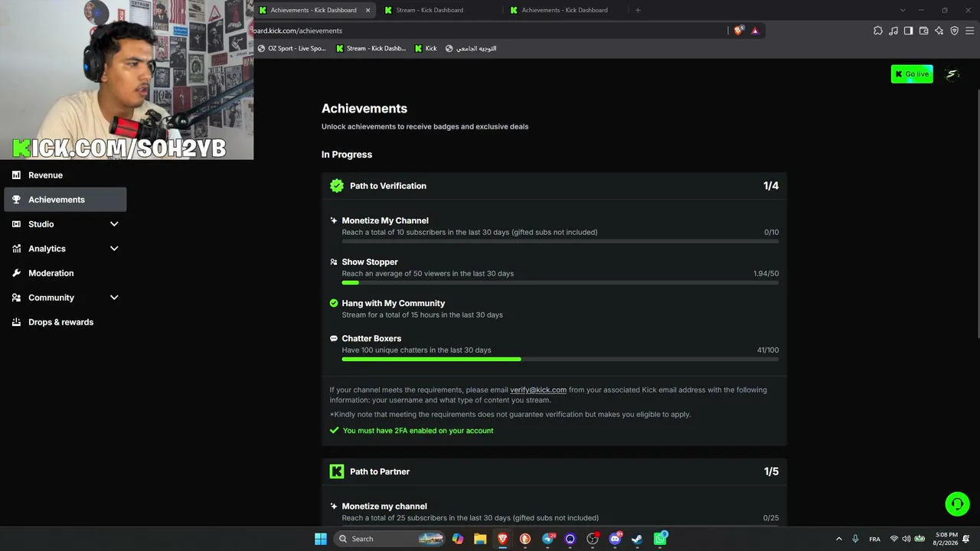Image resolution: width=980 pixels, height=551 pixels.
Task: Switch to the third Achievements browser tab
Action: (564, 10)
